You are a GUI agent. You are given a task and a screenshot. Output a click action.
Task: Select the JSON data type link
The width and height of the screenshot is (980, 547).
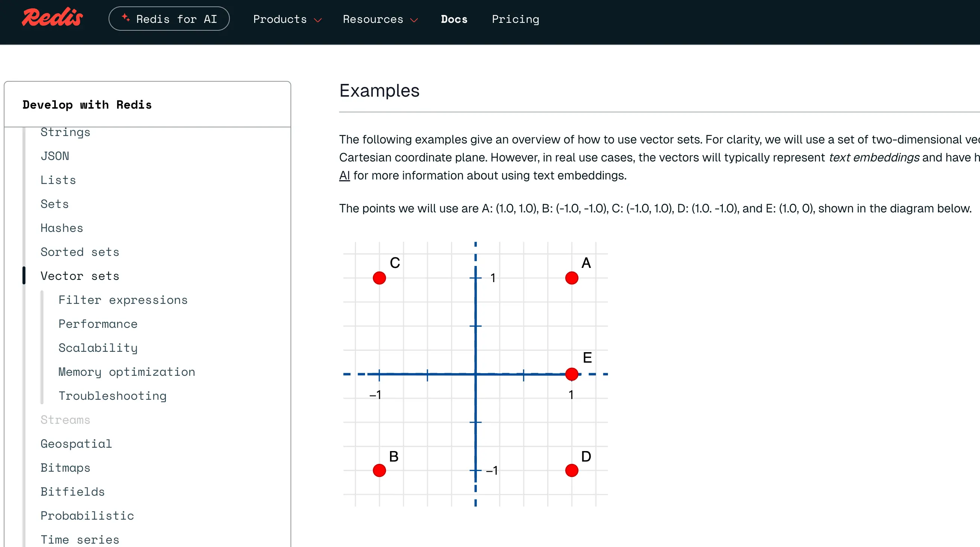[55, 156]
